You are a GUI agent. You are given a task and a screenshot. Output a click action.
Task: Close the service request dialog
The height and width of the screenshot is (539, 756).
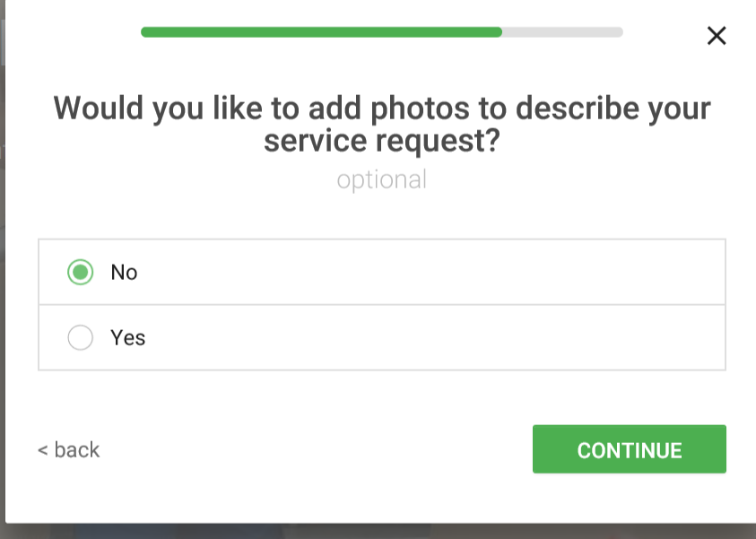pyautogui.click(x=717, y=36)
